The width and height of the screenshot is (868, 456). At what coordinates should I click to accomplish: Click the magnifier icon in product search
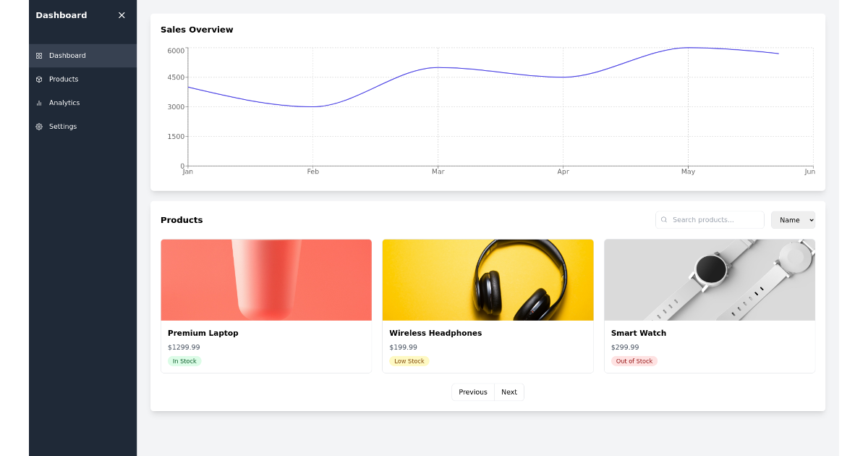[x=664, y=219]
